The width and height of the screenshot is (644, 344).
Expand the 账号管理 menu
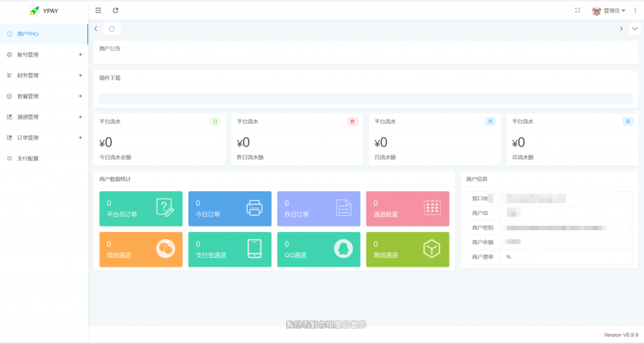(x=43, y=55)
